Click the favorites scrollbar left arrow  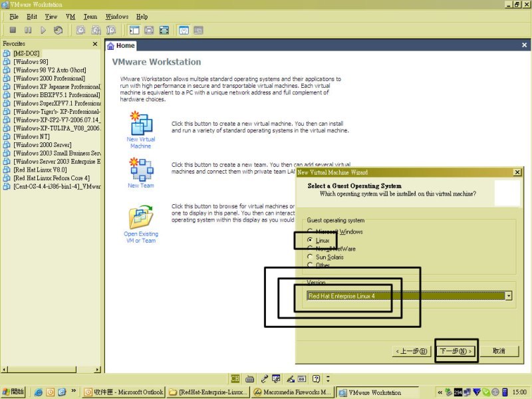(5, 370)
